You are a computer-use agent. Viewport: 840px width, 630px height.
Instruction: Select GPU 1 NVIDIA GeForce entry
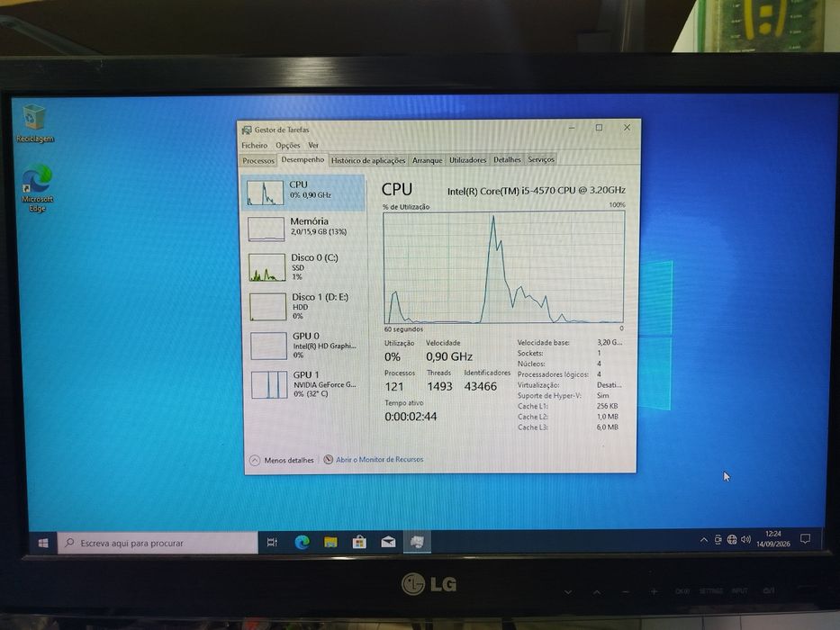(x=305, y=384)
